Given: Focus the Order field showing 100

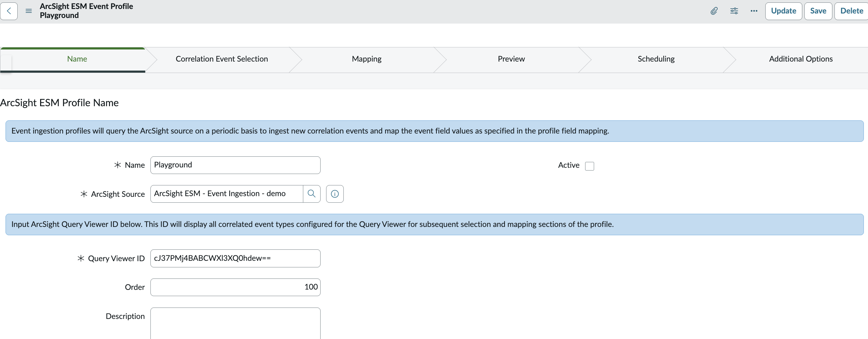Looking at the screenshot, I should coord(235,287).
